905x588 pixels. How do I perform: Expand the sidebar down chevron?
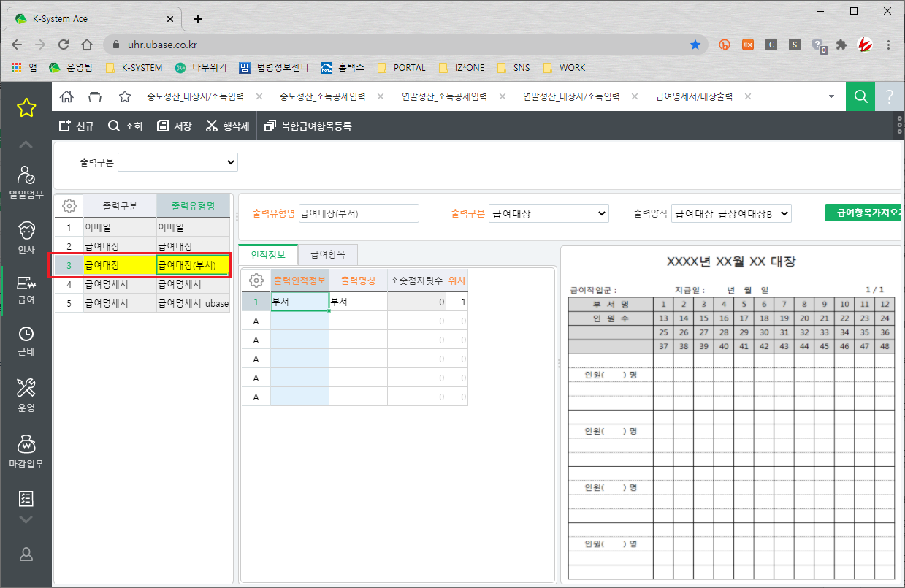click(x=26, y=520)
